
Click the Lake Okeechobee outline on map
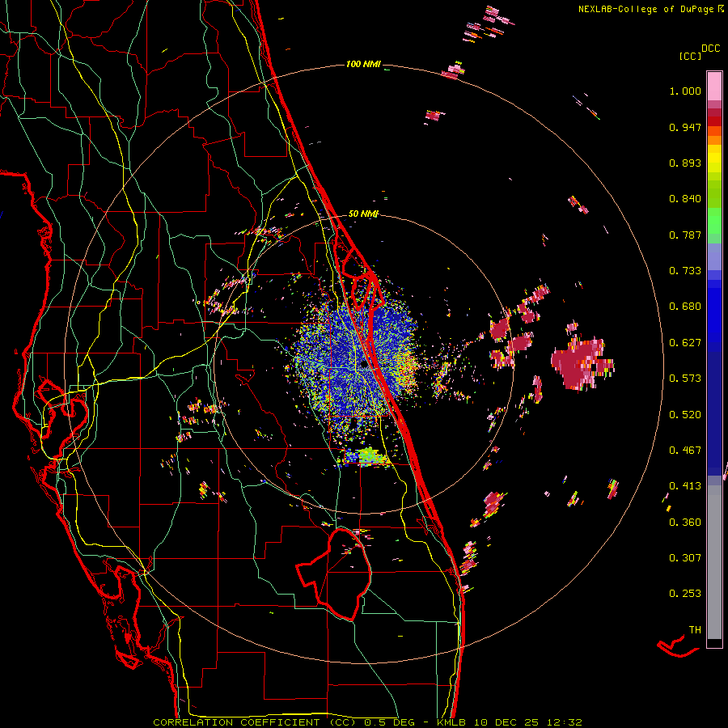tap(334, 574)
